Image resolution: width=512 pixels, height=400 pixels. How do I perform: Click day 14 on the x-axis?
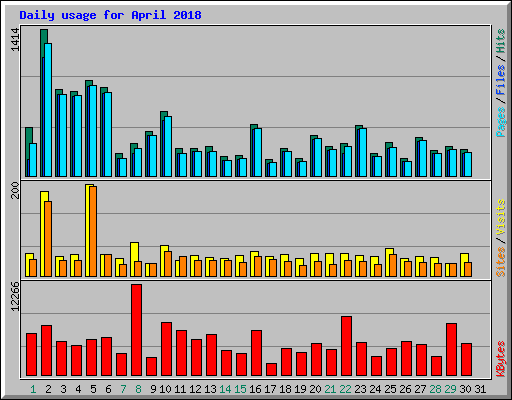tap(225, 389)
